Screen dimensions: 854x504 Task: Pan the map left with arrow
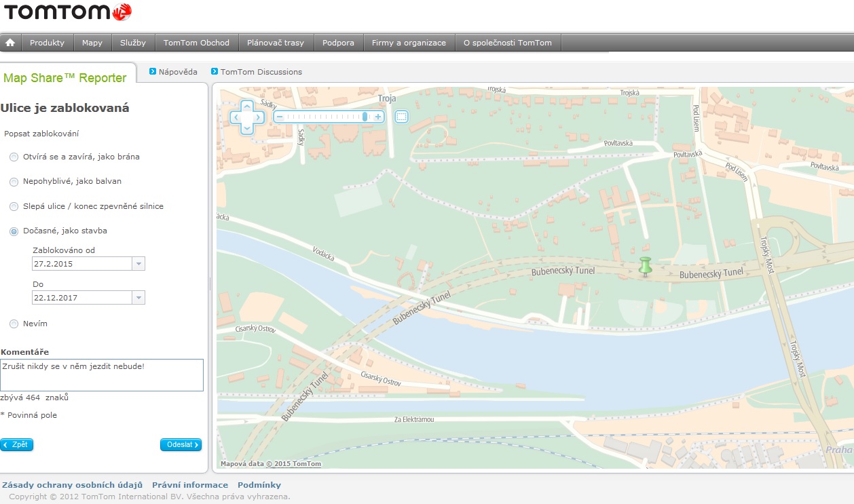[236, 117]
